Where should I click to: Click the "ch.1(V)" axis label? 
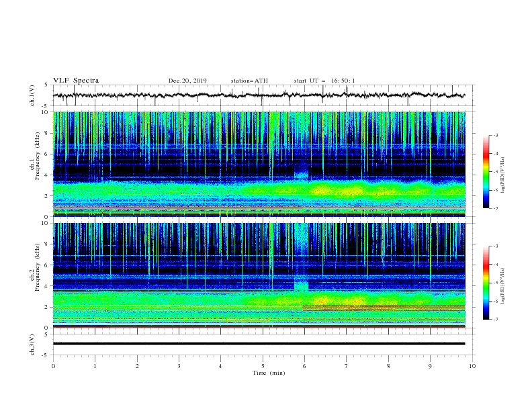click(x=32, y=95)
